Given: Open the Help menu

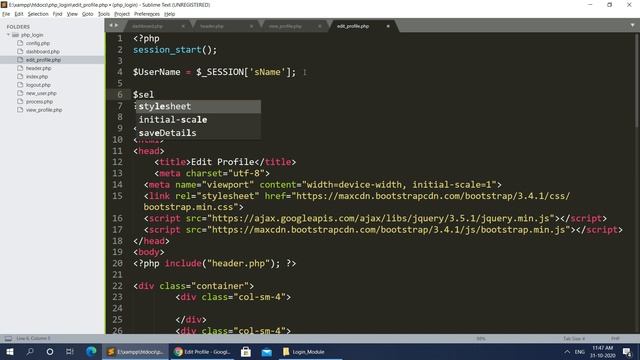Looking at the screenshot, I should pyautogui.click(x=169, y=14).
